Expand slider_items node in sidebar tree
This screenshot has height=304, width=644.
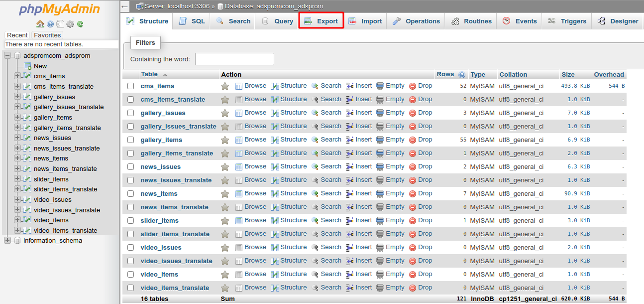[17, 179]
